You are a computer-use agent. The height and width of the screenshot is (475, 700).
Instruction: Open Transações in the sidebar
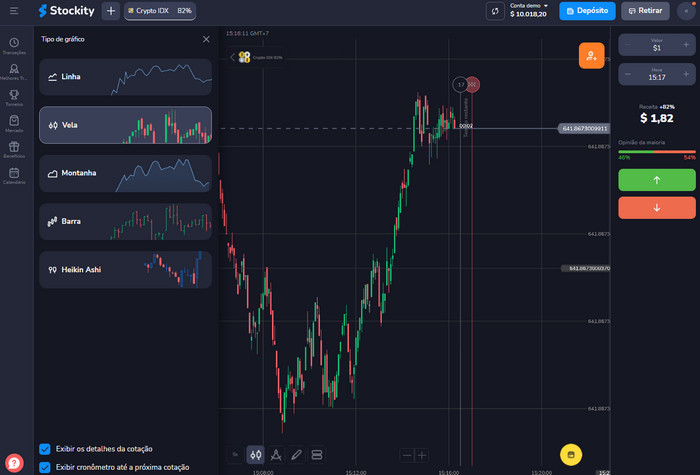click(x=14, y=46)
